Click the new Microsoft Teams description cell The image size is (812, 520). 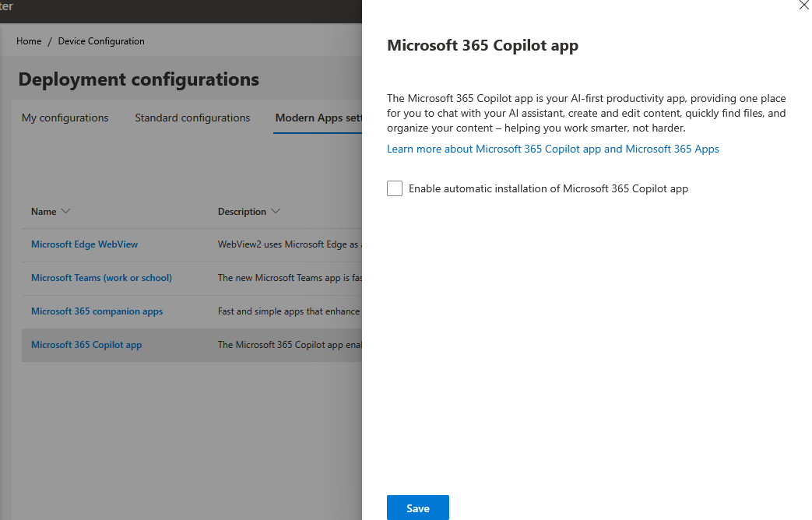coord(288,278)
